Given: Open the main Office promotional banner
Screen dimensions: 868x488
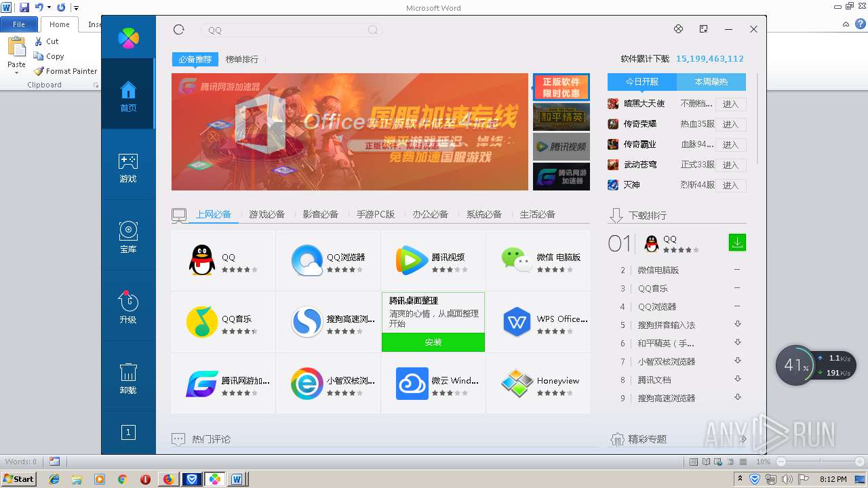Looking at the screenshot, I should [350, 131].
